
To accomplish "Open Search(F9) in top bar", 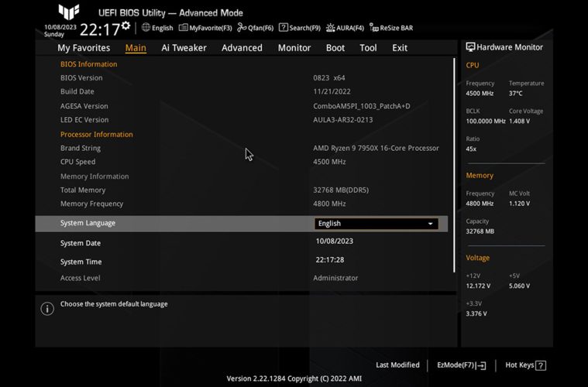I will (300, 28).
